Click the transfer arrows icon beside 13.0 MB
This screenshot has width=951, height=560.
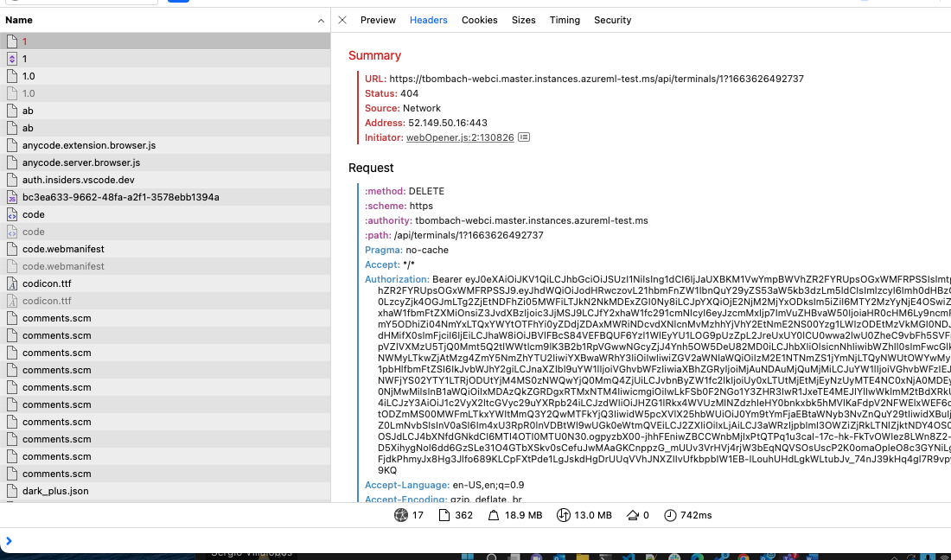point(562,514)
